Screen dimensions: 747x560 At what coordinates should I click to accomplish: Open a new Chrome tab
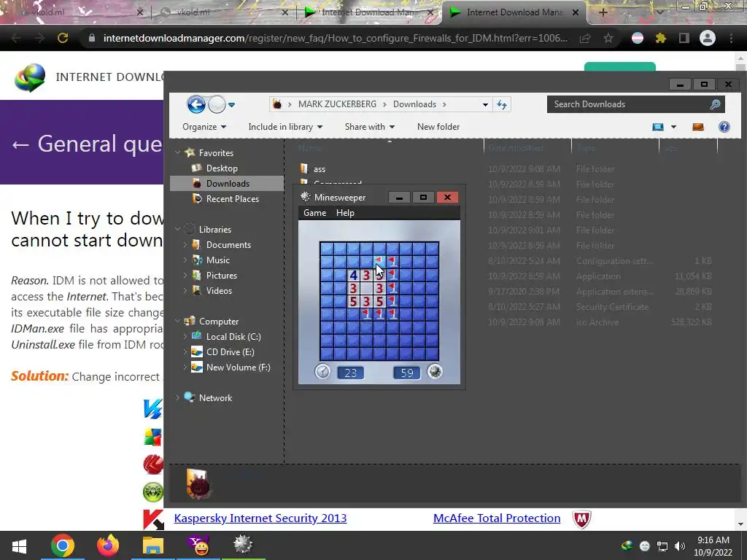(x=603, y=12)
